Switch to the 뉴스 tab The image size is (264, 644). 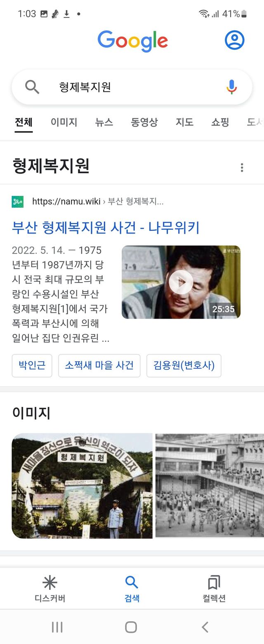[x=104, y=122]
